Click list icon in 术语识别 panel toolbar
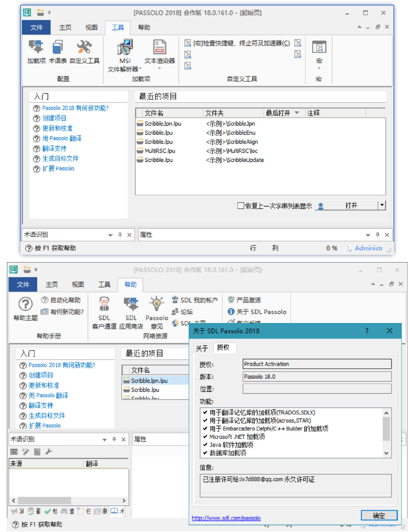This screenshot has width=408, height=532. (x=37, y=451)
